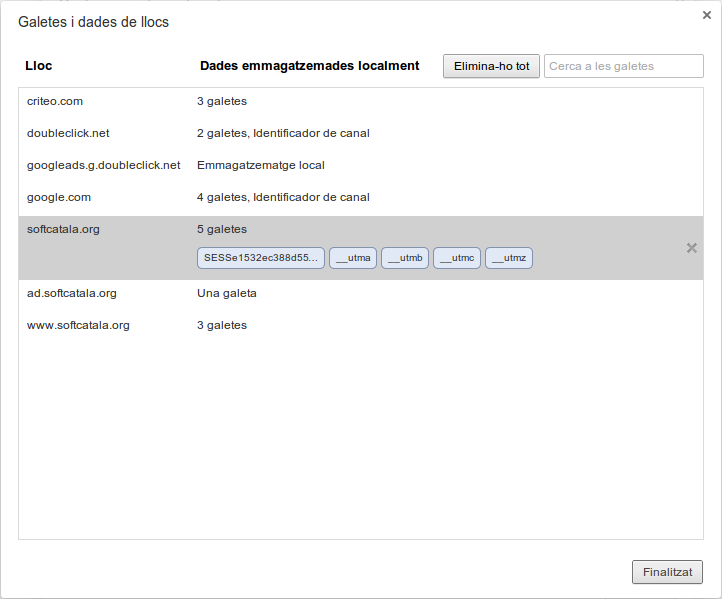Expand the ad.softcatala.org site row
Viewport: 722px width, 599px height.
click(361, 293)
